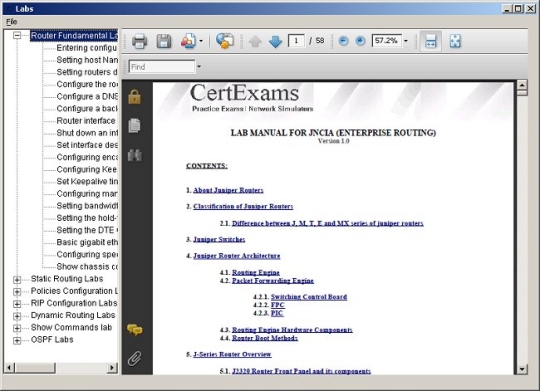Open attachments paperclip panel icon
This screenshot has width=540, height=391.
click(134, 358)
